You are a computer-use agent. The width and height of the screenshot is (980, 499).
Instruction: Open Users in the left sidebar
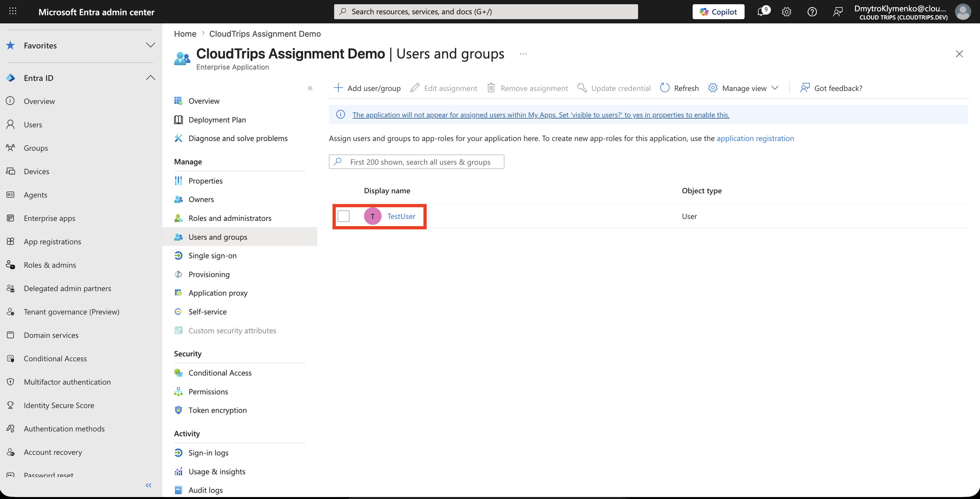33,124
